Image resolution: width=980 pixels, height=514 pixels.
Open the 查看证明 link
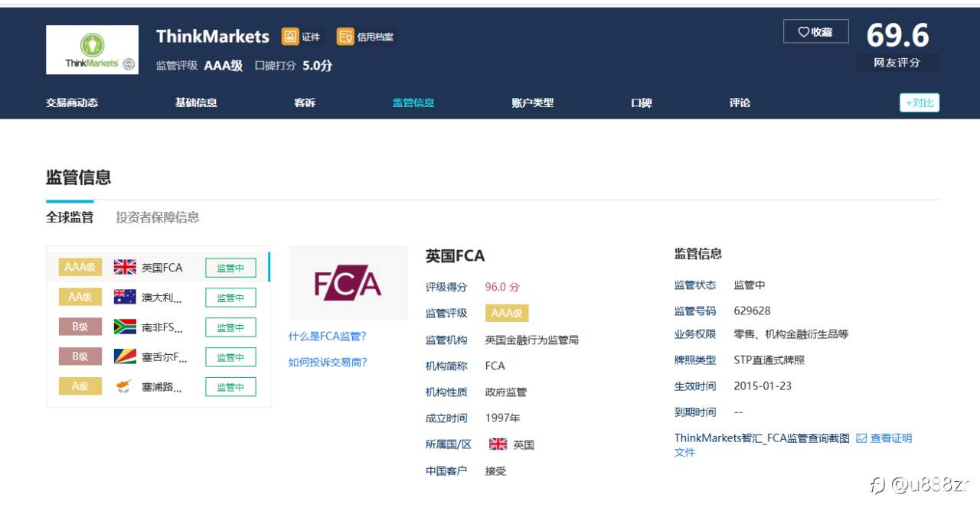tap(891, 438)
